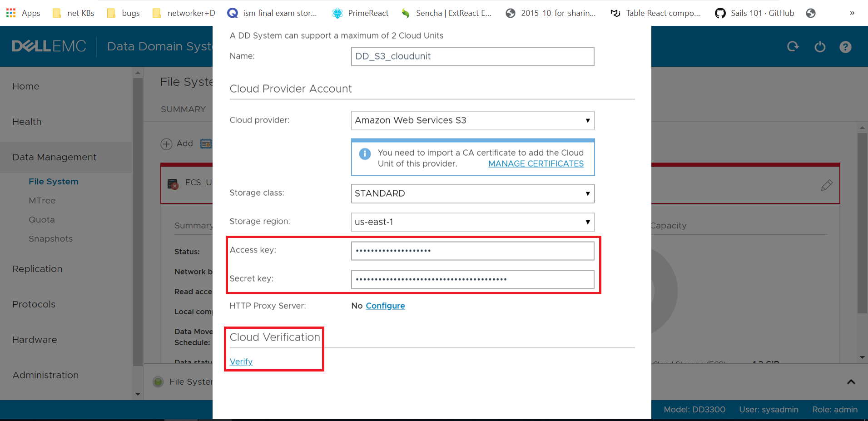Select MTree in the sidebar

click(x=42, y=201)
